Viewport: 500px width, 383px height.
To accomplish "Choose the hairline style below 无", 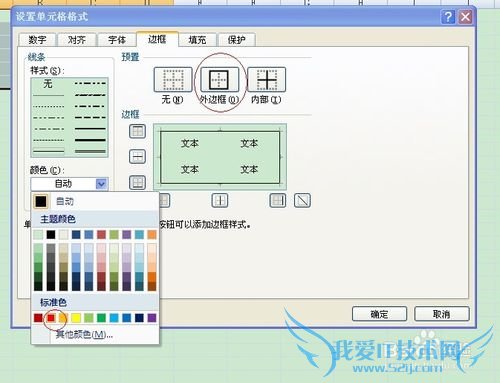I will (x=48, y=95).
